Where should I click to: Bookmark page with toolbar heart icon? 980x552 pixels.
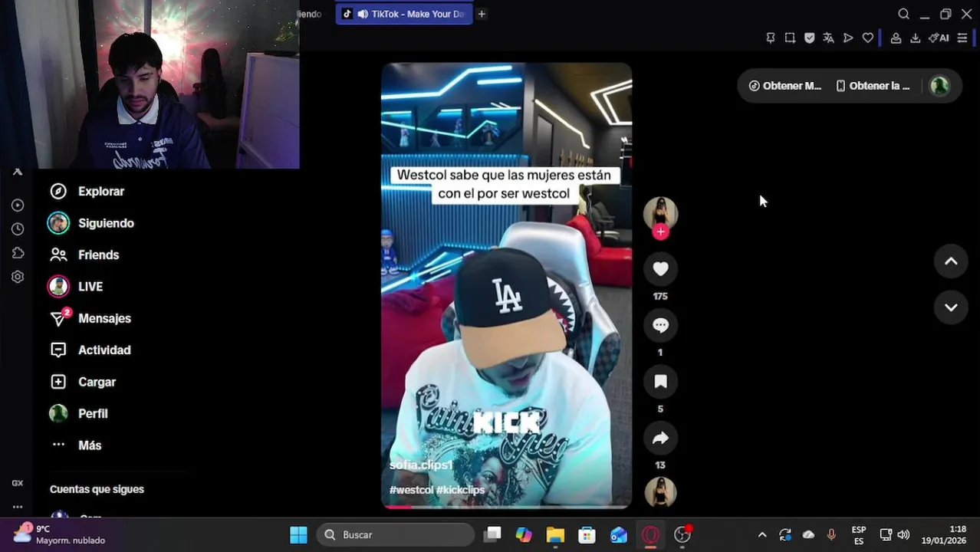coord(867,38)
